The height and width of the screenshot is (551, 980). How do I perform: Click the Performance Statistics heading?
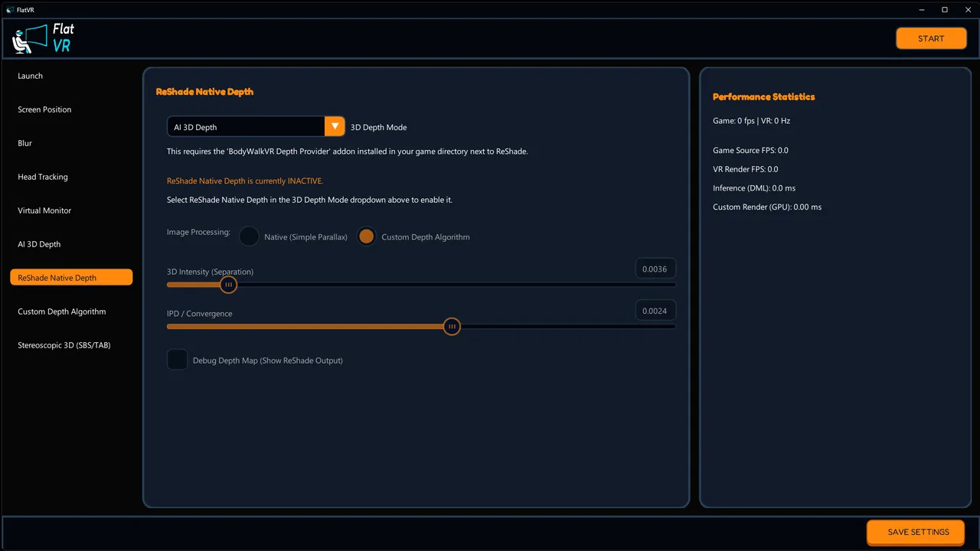click(763, 96)
